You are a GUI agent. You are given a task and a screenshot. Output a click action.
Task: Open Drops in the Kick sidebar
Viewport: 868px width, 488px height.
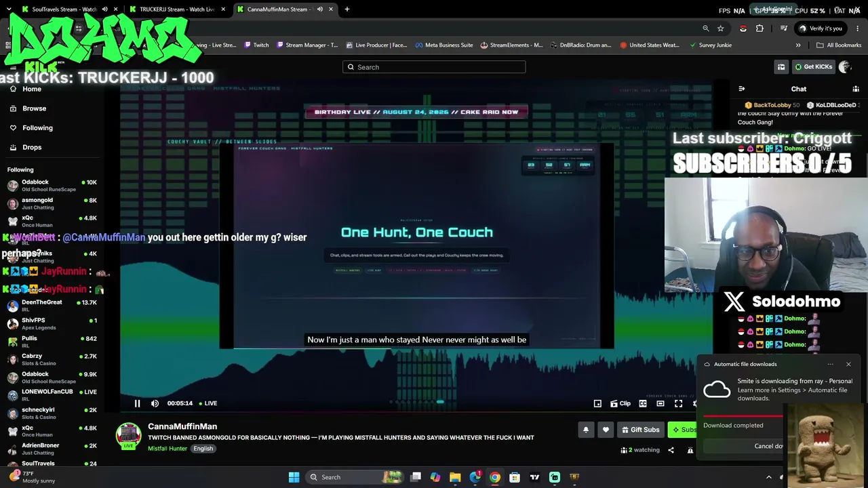click(32, 147)
